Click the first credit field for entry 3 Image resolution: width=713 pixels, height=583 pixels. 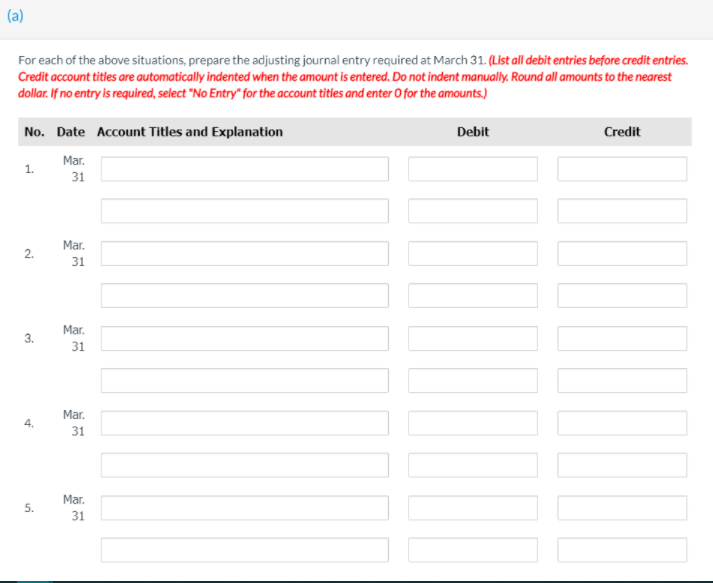point(622,338)
